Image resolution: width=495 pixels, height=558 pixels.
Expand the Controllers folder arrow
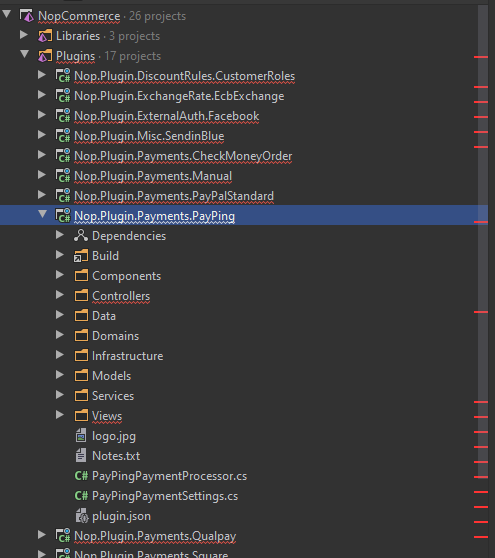(60, 295)
